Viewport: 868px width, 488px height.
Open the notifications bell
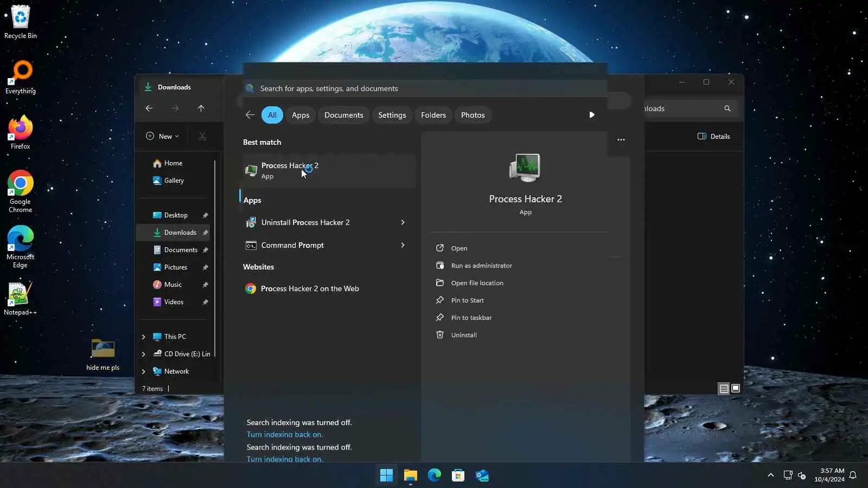click(853, 476)
